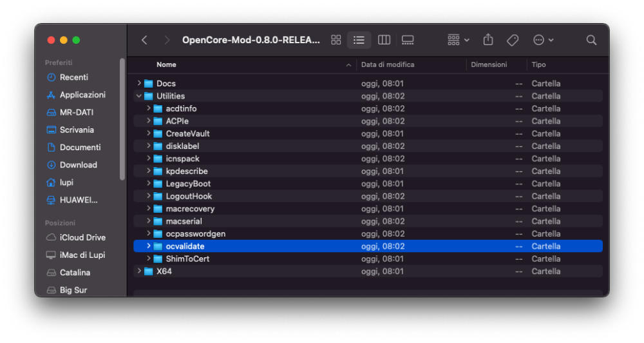
Task: Select the macserial folder row
Action: (368, 221)
